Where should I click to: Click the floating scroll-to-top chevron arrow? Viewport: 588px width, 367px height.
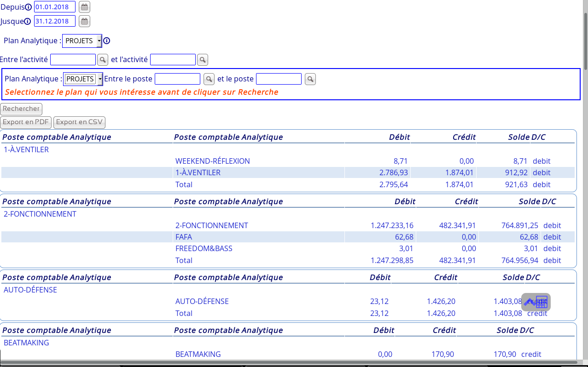529,302
